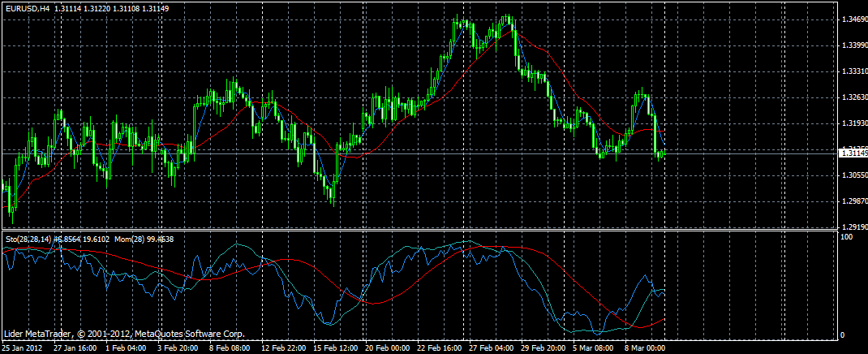868x354 pixels.
Task: Click the 1 Feb 04:00 time label
Action: tap(127, 348)
